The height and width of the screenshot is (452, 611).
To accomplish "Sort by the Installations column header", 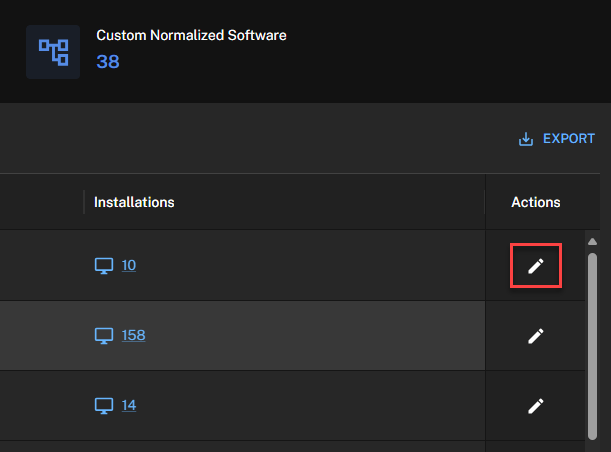I will (x=134, y=202).
